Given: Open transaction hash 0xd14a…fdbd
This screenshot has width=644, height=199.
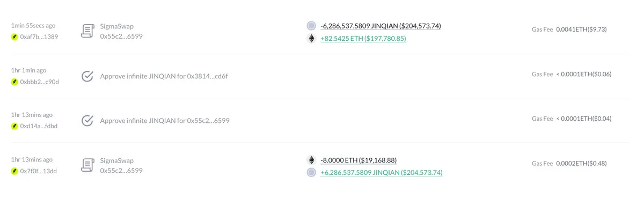Looking at the screenshot, I should click(39, 126).
